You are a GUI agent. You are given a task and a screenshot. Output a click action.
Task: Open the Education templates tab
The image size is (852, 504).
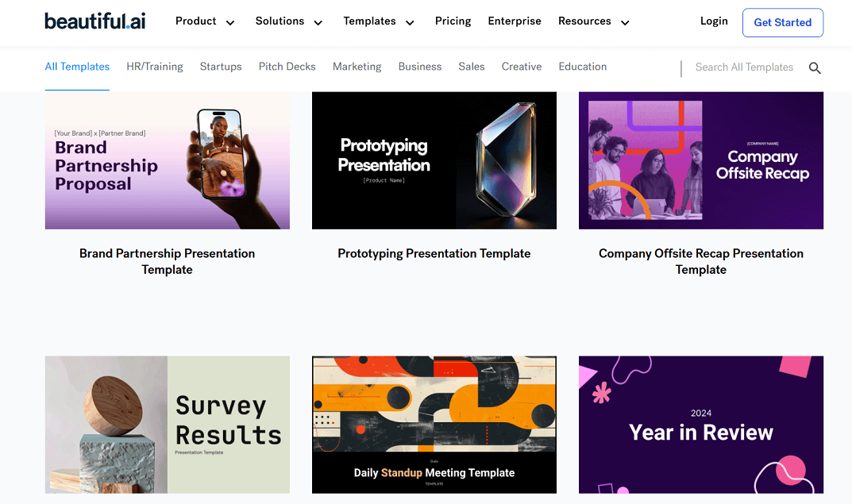pos(582,67)
